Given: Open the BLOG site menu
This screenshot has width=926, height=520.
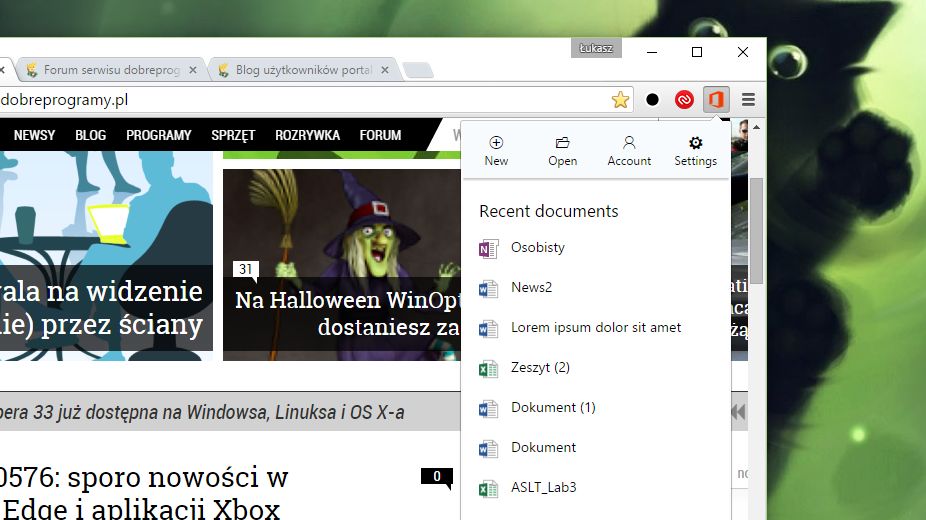Looking at the screenshot, I should click(90, 135).
